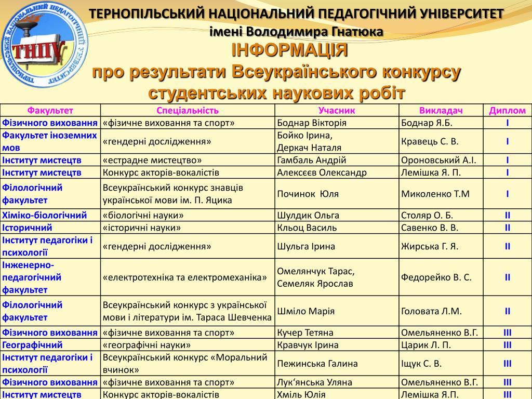532x399 pixels.
Task: Click the teacher cell Федорейко В. С.
Action: click(441, 277)
